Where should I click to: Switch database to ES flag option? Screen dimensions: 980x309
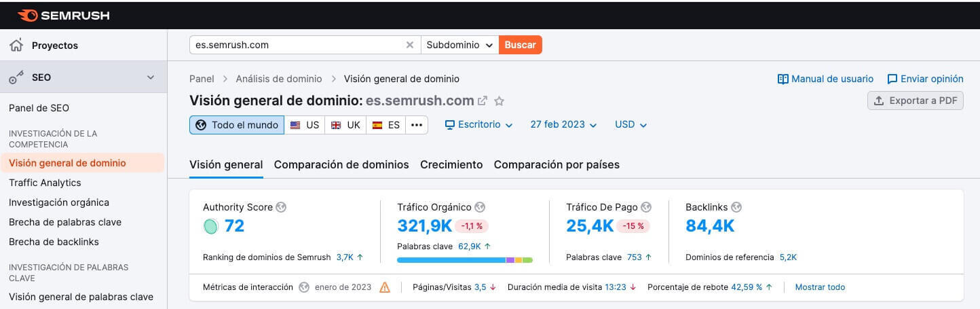tap(385, 125)
